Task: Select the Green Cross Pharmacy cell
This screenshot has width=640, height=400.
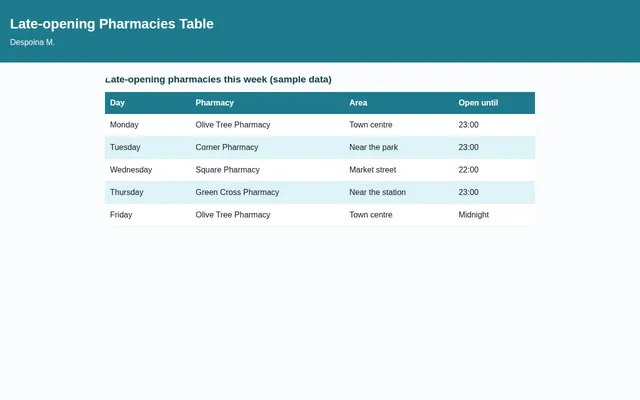Action: 267,192
